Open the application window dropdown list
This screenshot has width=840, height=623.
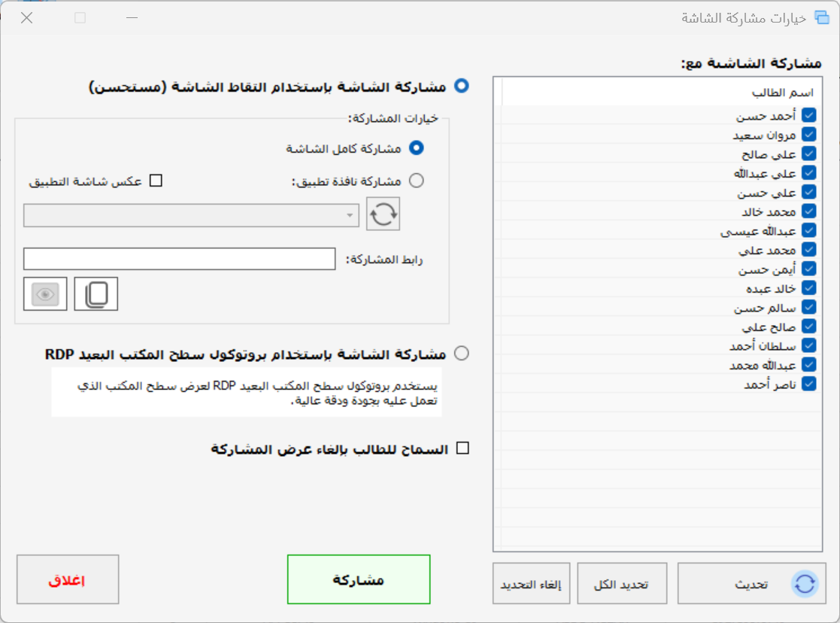point(192,215)
